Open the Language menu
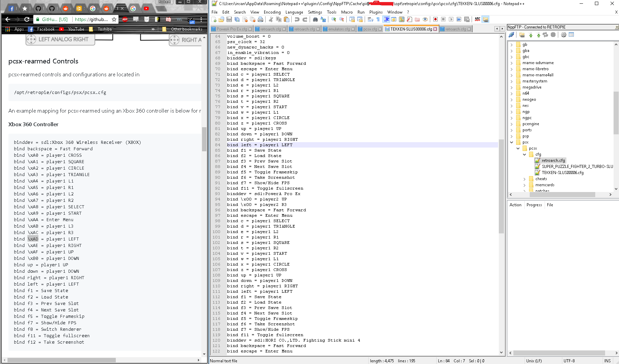Image resolution: width=619 pixels, height=364 pixels. tap(294, 12)
